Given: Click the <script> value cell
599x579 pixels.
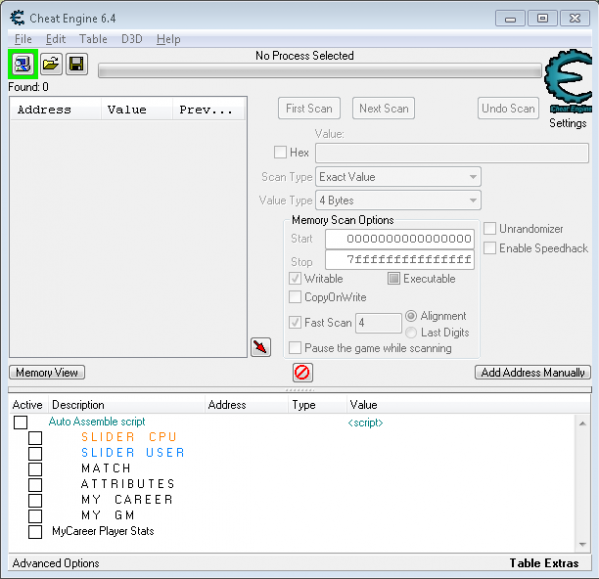Looking at the screenshot, I should click(365, 422).
